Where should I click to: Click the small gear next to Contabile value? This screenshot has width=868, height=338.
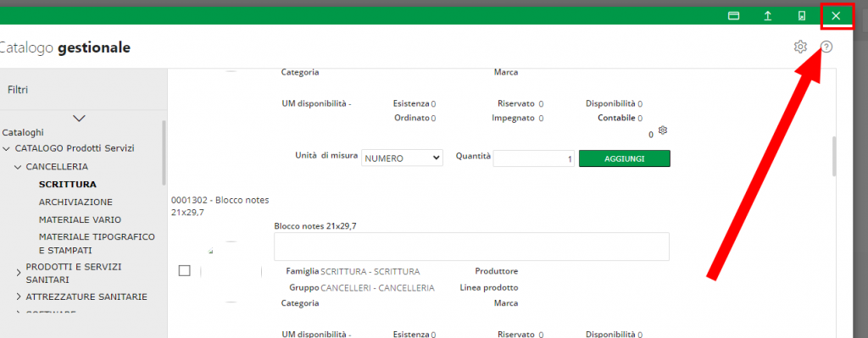tap(663, 130)
